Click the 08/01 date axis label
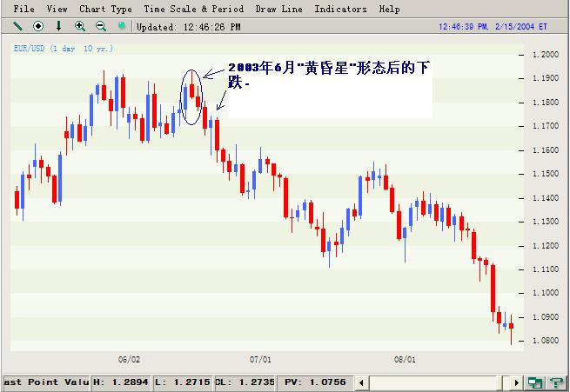This screenshot has height=392, width=570. 405,359
